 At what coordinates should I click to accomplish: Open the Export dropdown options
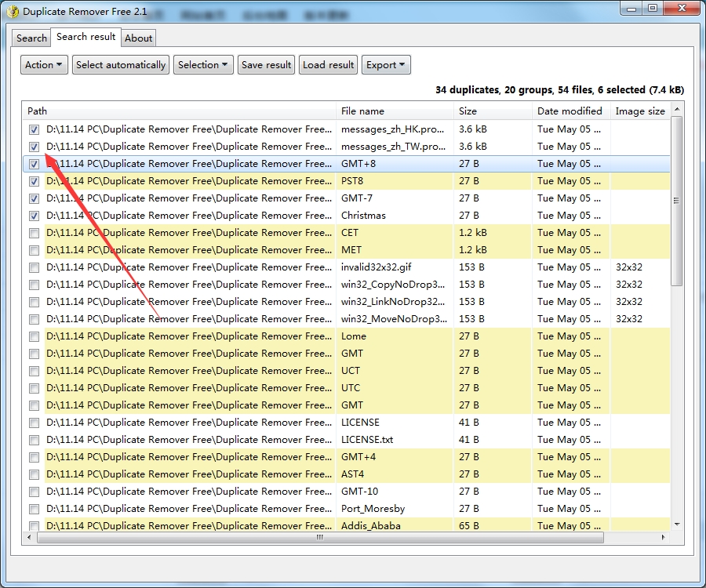[x=386, y=65]
